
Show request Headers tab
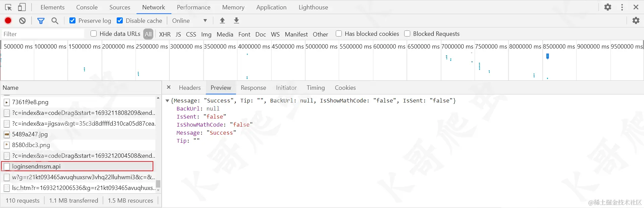(190, 88)
